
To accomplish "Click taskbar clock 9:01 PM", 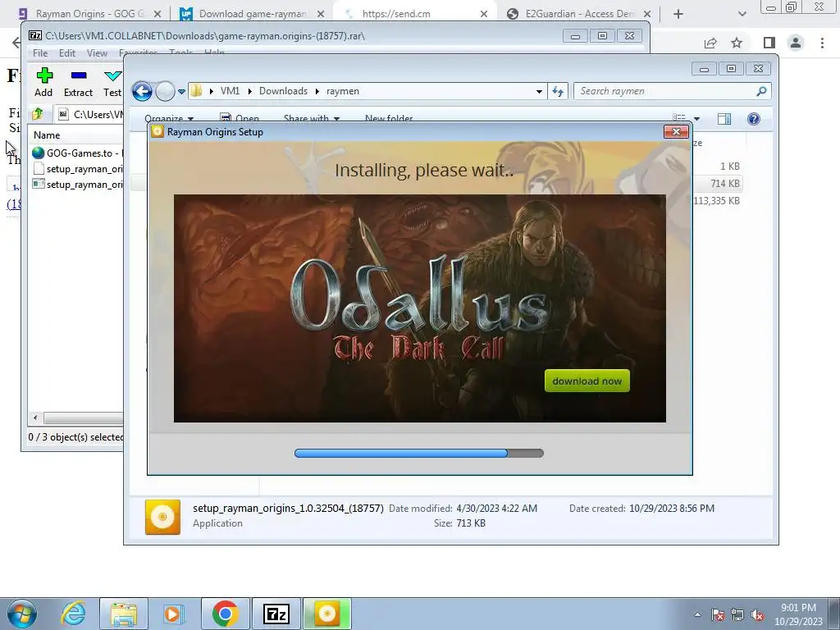I will point(798,608).
